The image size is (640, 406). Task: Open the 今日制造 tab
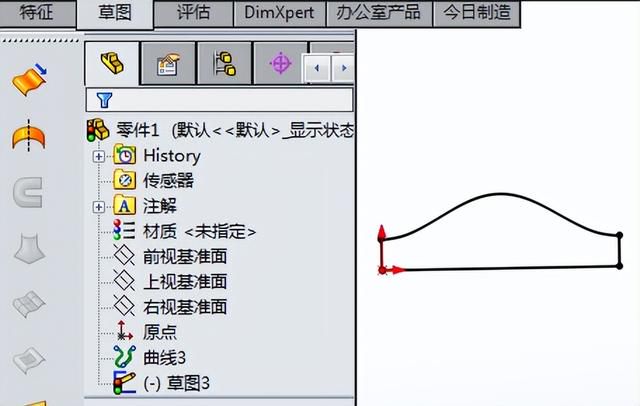point(477,13)
